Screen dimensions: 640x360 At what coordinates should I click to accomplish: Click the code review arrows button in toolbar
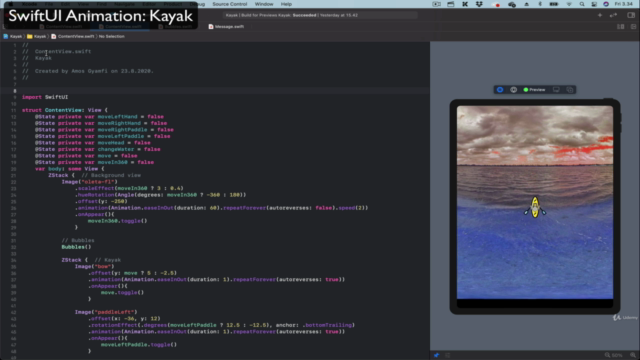pos(613,15)
